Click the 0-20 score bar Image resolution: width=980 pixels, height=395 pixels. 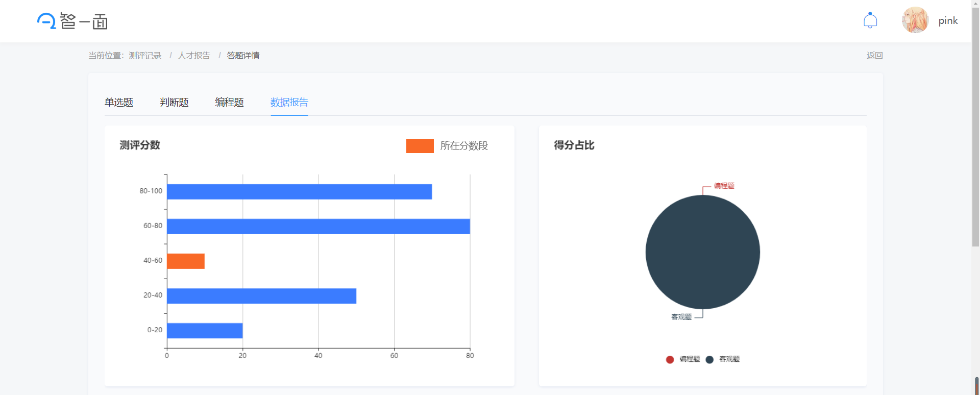(x=205, y=331)
